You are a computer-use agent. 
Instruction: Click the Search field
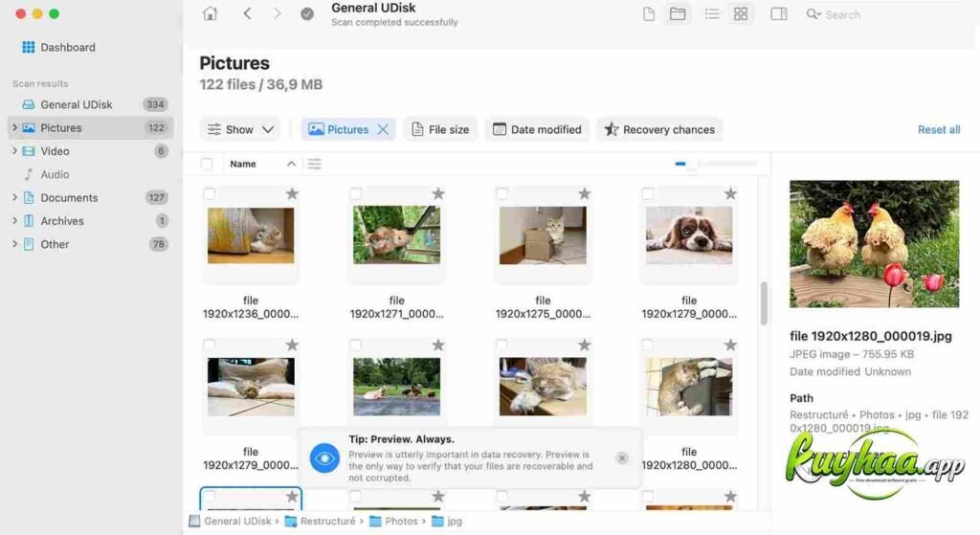[x=887, y=14]
